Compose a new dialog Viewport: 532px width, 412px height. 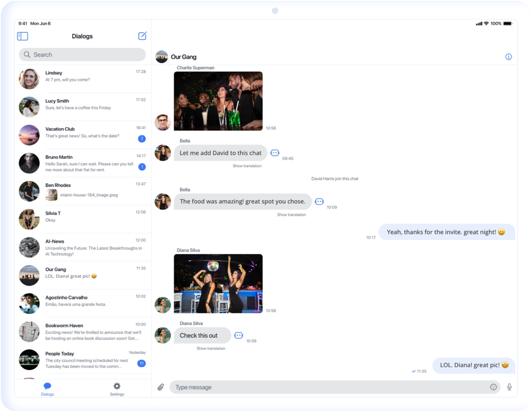pos(142,36)
